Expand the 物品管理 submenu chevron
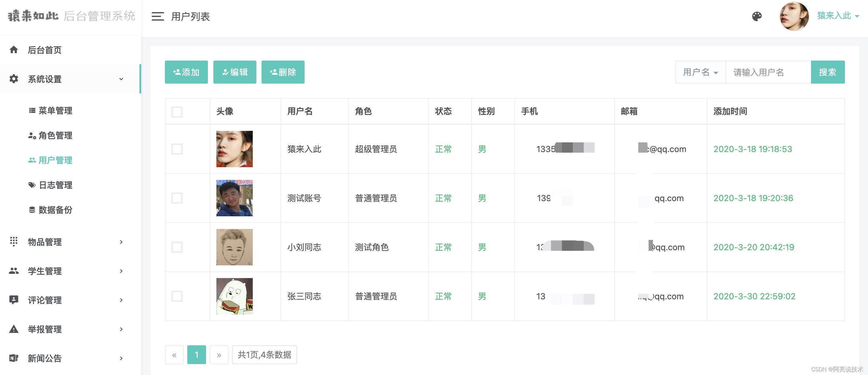 pyautogui.click(x=121, y=242)
